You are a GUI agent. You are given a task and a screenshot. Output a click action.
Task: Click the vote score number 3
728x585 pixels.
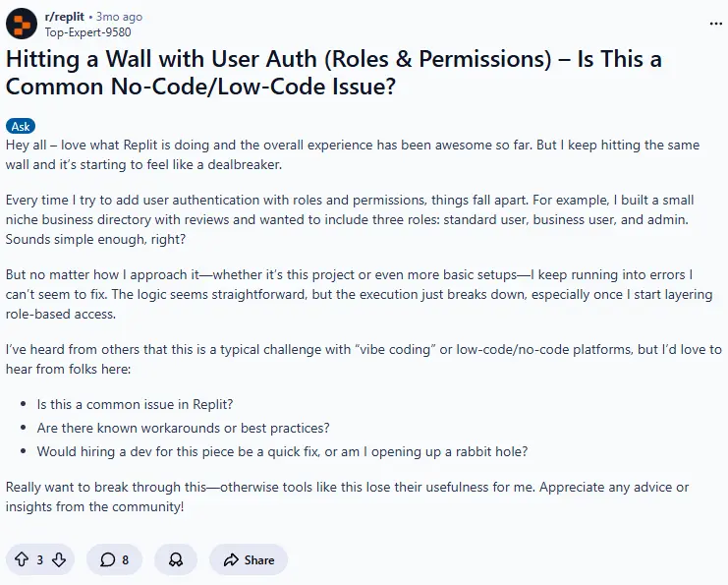40,559
